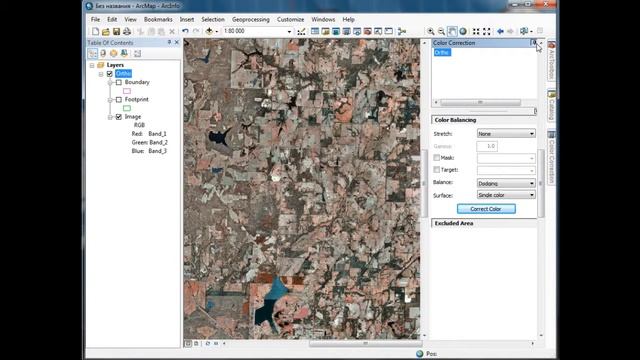List layers by visibility
Viewport: 640px width, 360px height.
click(x=113, y=53)
